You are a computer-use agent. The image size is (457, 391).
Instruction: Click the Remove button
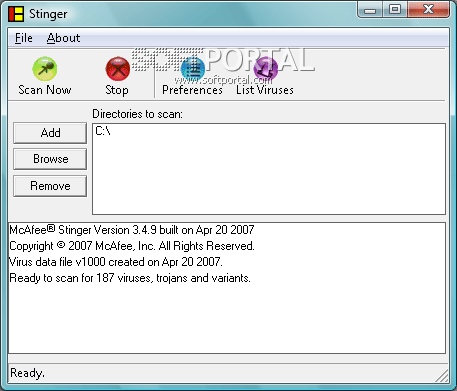click(x=50, y=186)
